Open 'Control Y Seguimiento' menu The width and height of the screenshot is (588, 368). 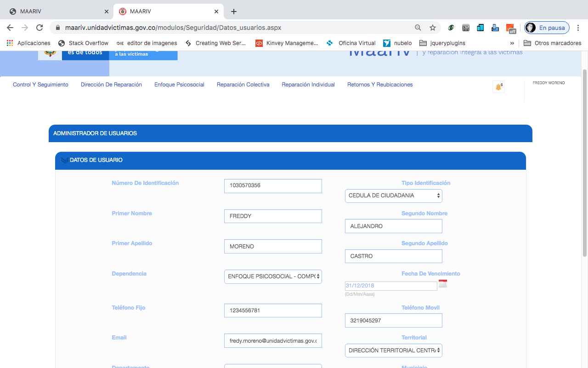coord(40,85)
